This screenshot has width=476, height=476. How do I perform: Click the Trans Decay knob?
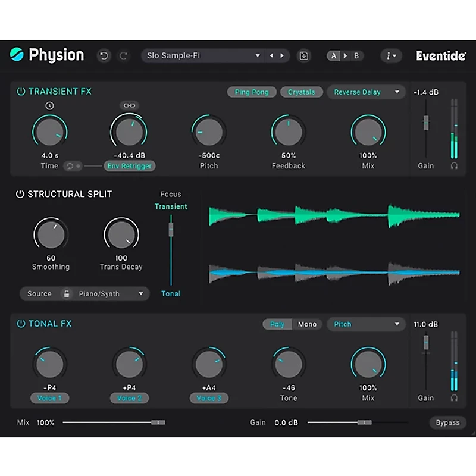pos(121,234)
